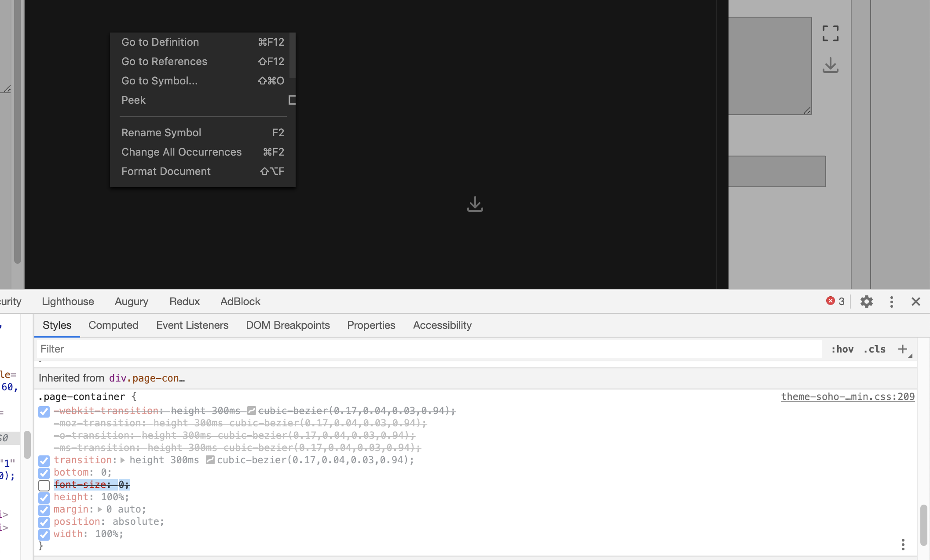Image resolution: width=930 pixels, height=560 pixels.
Task: Select Rename Symbol in context menu
Action: coord(161,133)
